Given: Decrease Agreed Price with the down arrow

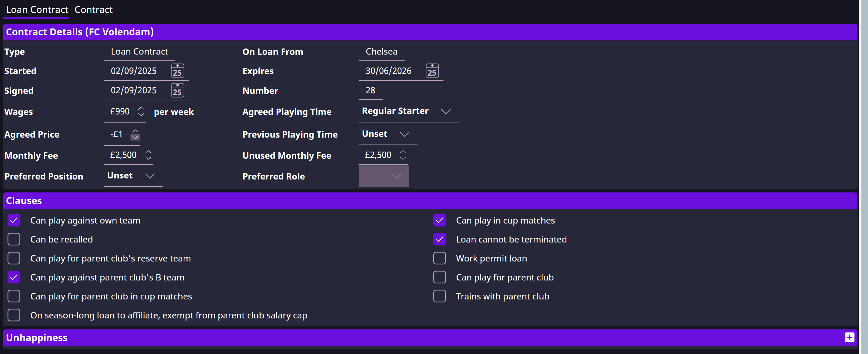Looking at the screenshot, I should point(135,137).
